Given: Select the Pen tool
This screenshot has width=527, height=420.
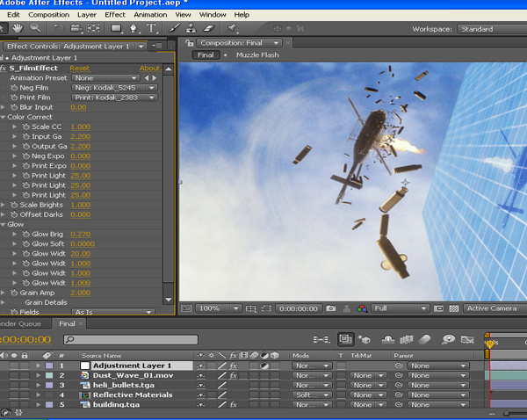Looking at the screenshot, I should click(x=134, y=29).
